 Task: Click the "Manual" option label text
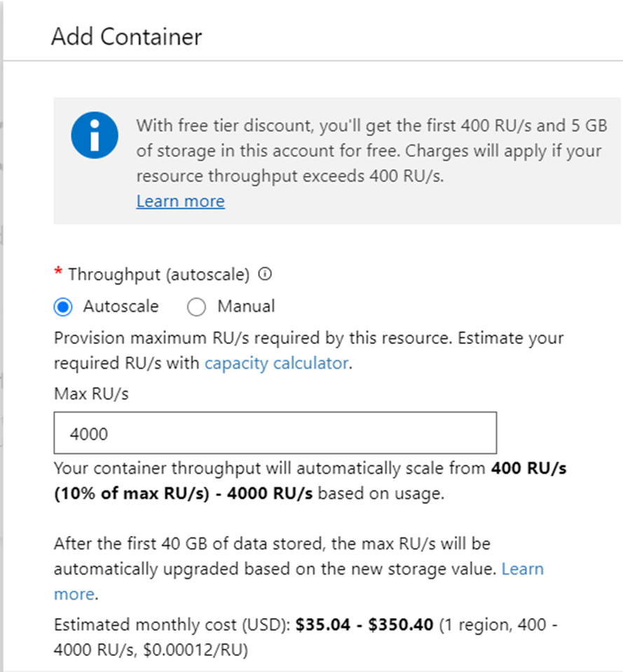[x=246, y=306]
